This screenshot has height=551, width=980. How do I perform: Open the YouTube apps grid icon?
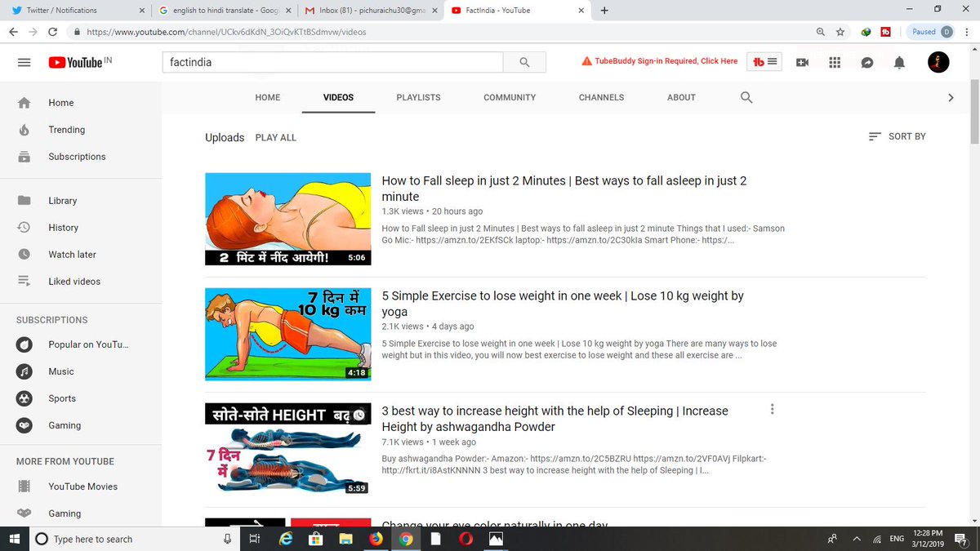click(x=835, y=63)
